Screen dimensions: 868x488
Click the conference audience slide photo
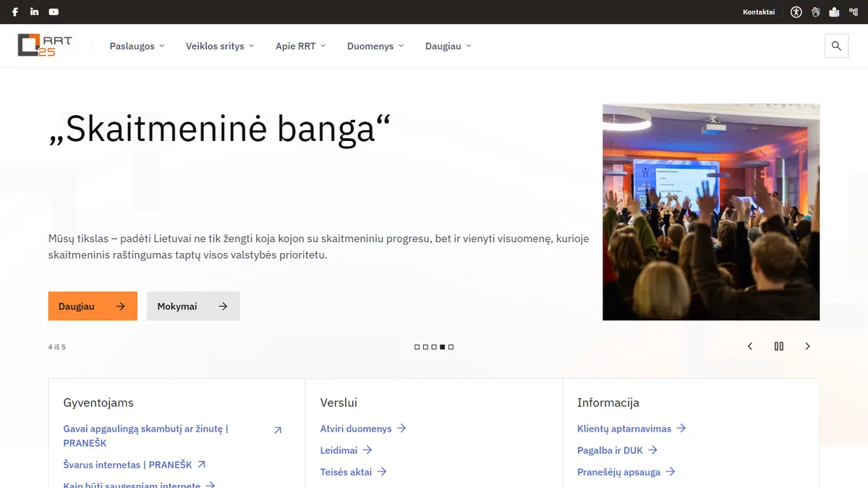(711, 212)
